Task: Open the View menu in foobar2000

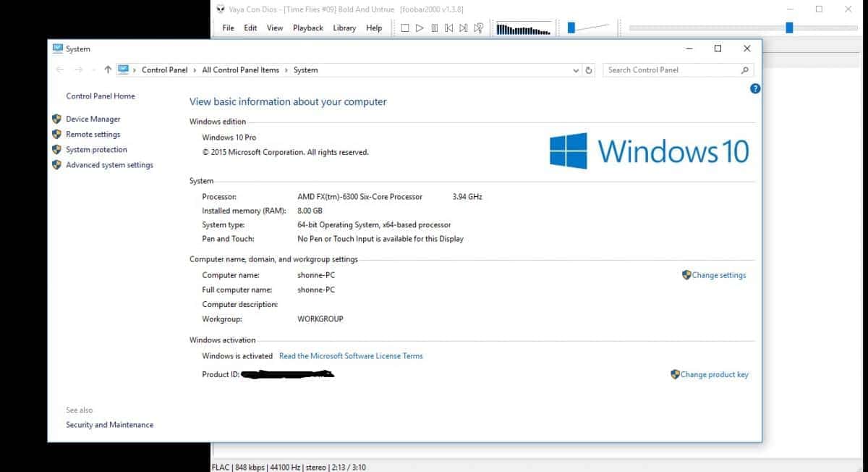Action: click(x=275, y=28)
